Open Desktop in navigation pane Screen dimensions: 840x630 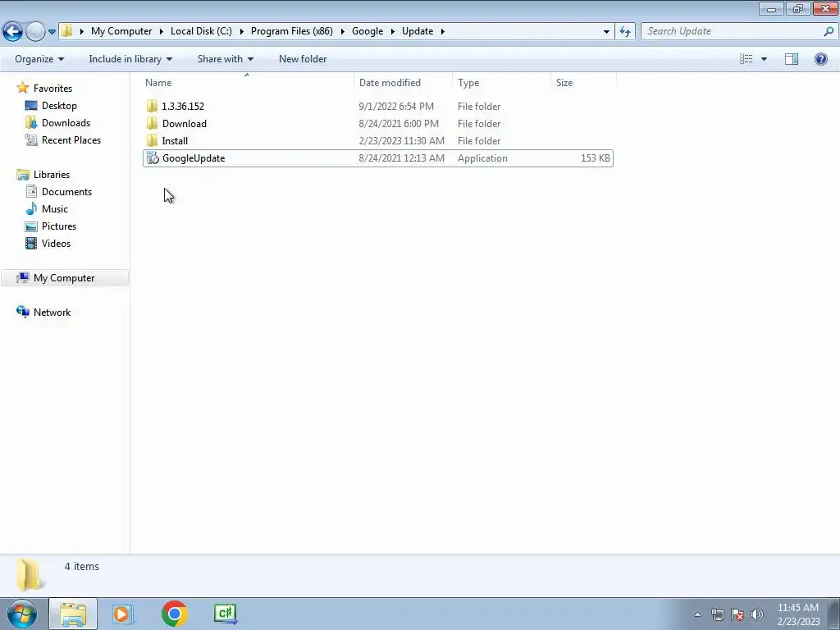point(59,106)
